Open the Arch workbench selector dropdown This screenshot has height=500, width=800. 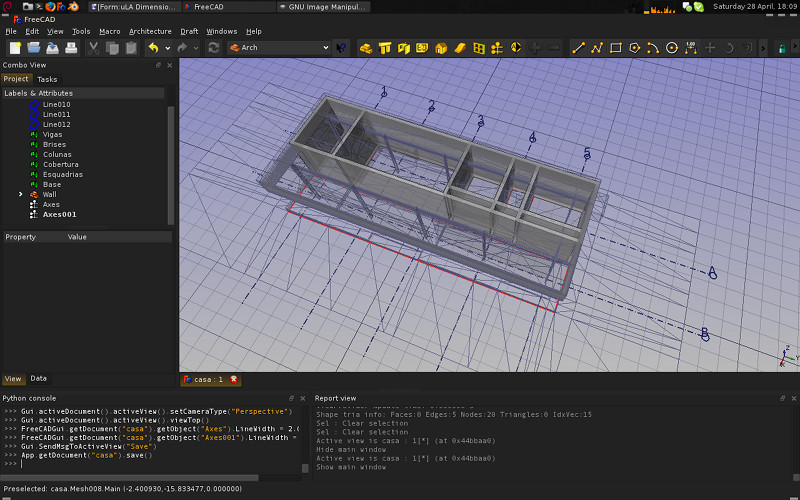[x=280, y=47]
